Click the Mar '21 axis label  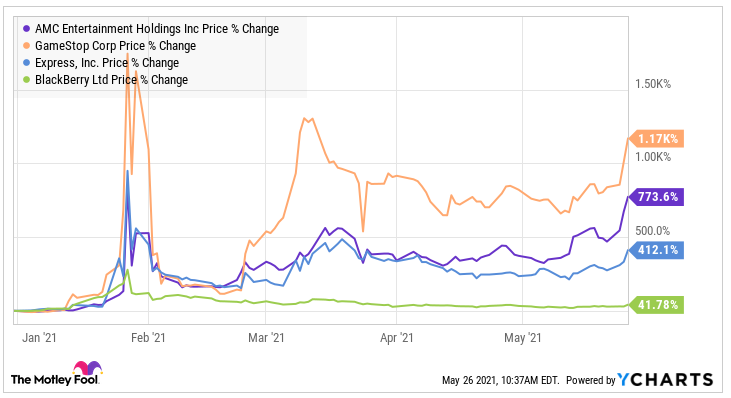coord(266,337)
